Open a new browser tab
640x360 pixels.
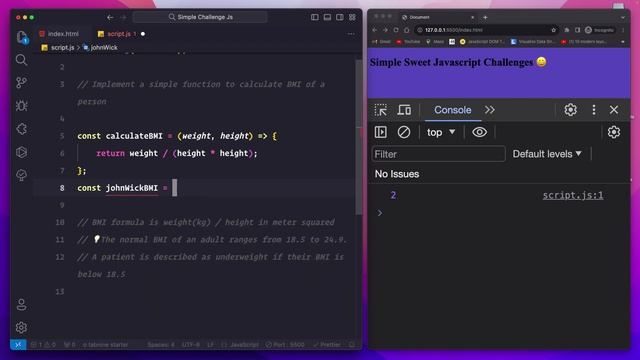click(x=485, y=17)
